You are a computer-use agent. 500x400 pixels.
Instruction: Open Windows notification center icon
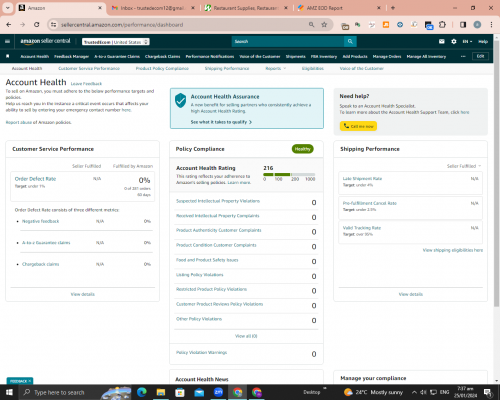[488, 392]
